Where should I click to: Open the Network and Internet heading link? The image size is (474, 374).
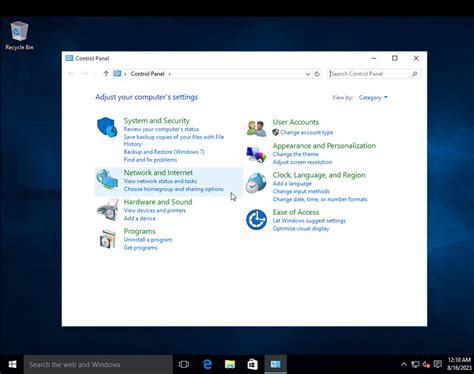pyautogui.click(x=158, y=172)
